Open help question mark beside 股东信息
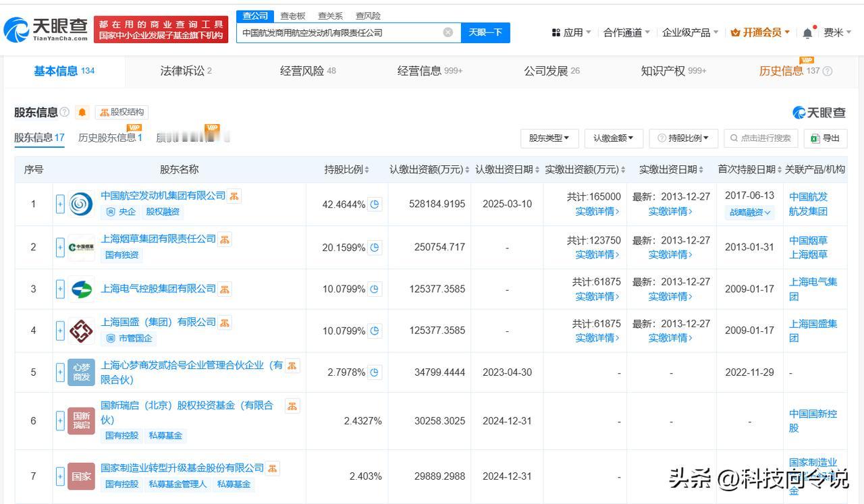The image size is (864, 504). (x=65, y=112)
